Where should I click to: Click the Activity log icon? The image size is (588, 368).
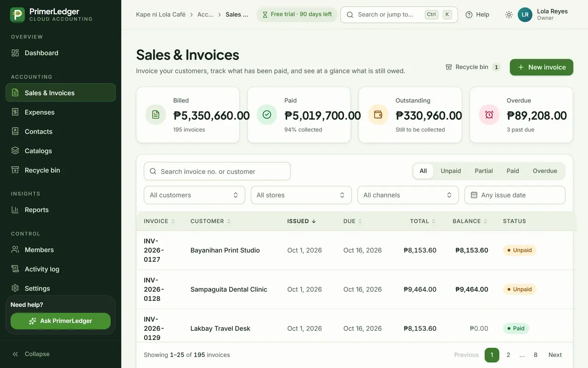[x=15, y=269]
